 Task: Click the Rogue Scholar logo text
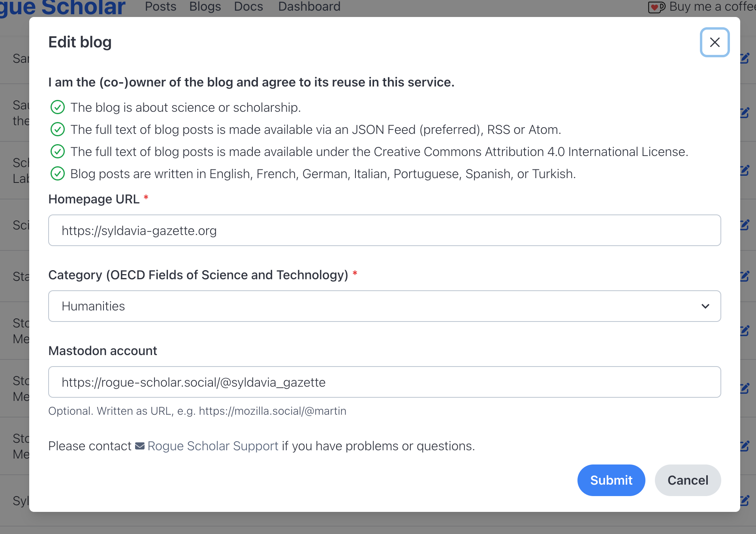(63, 7)
